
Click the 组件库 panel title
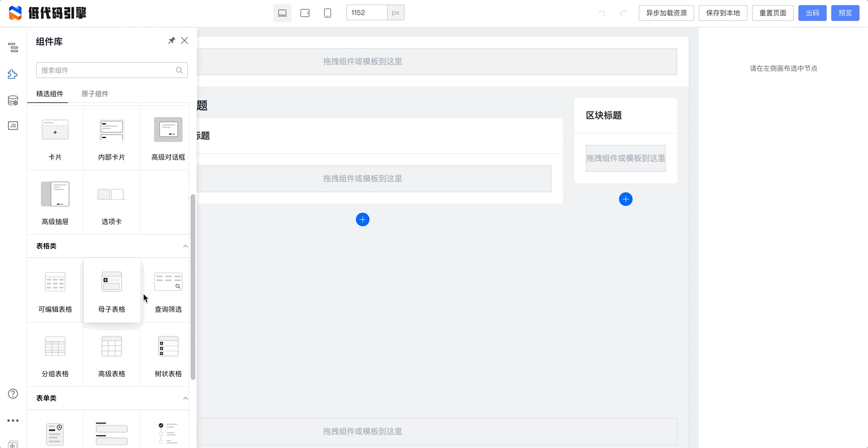point(49,41)
